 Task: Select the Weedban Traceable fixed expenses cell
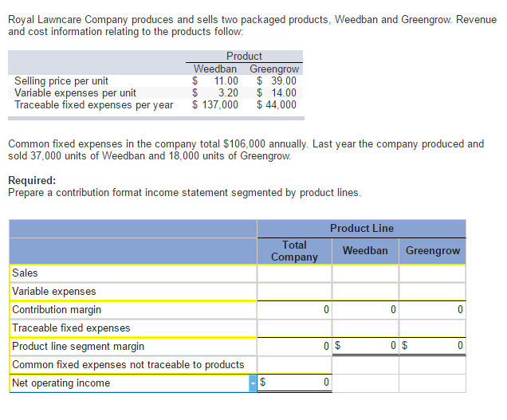pos(365,328)
